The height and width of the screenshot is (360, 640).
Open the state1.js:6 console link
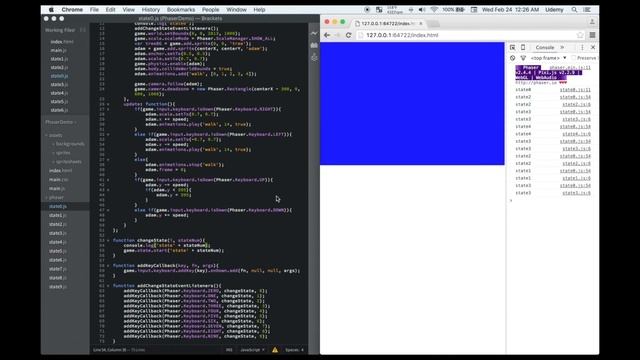click(576, 178)
